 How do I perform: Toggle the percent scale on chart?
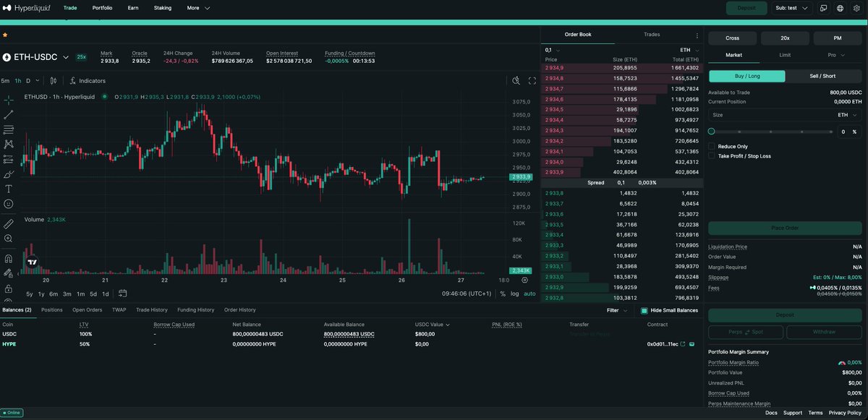(x=503, y=293)
